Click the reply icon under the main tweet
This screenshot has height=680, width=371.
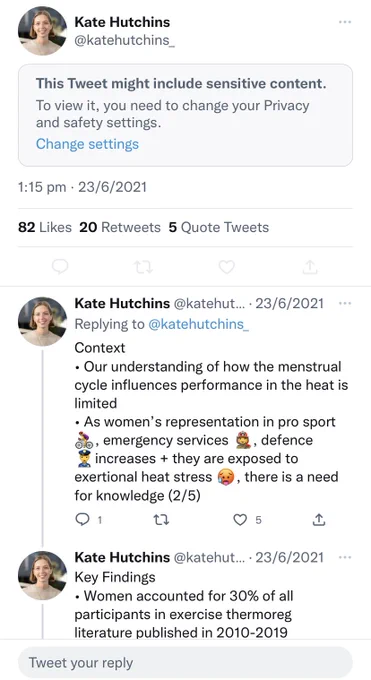(60, 267)
